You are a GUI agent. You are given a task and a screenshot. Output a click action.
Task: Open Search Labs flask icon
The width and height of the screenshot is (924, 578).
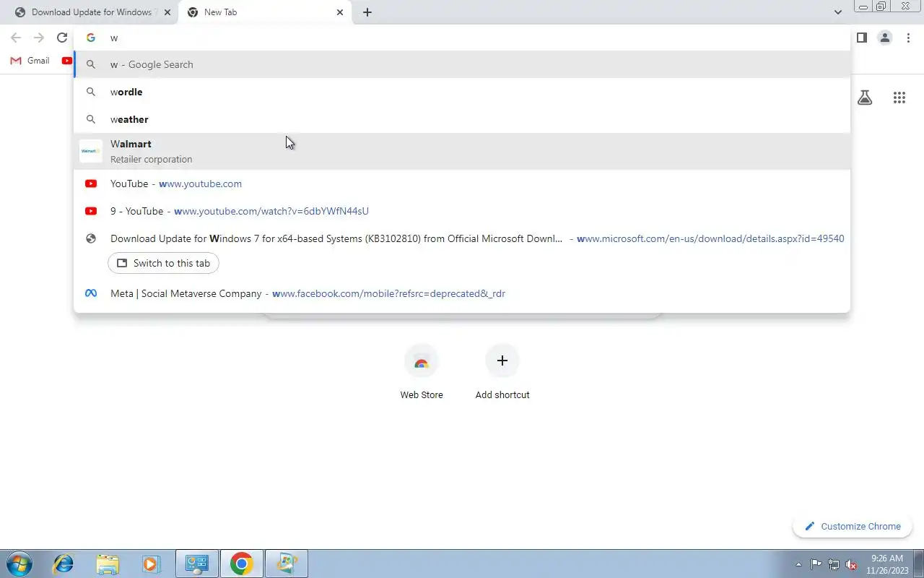(865, 98)
